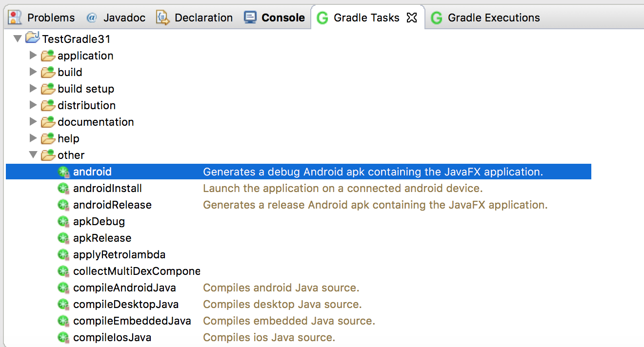Select the compileEmbeddedJava task

(x=132, y=321)
